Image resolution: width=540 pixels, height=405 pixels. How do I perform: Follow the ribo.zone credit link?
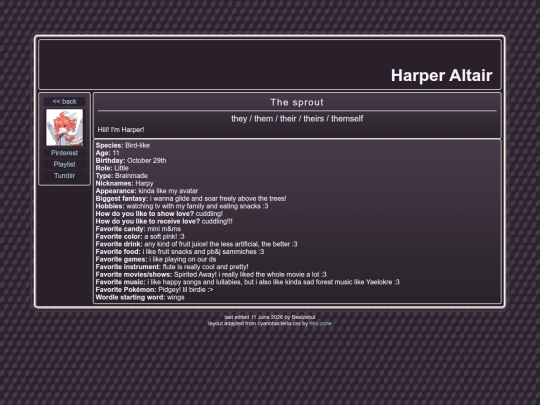(x=320, y=324)
